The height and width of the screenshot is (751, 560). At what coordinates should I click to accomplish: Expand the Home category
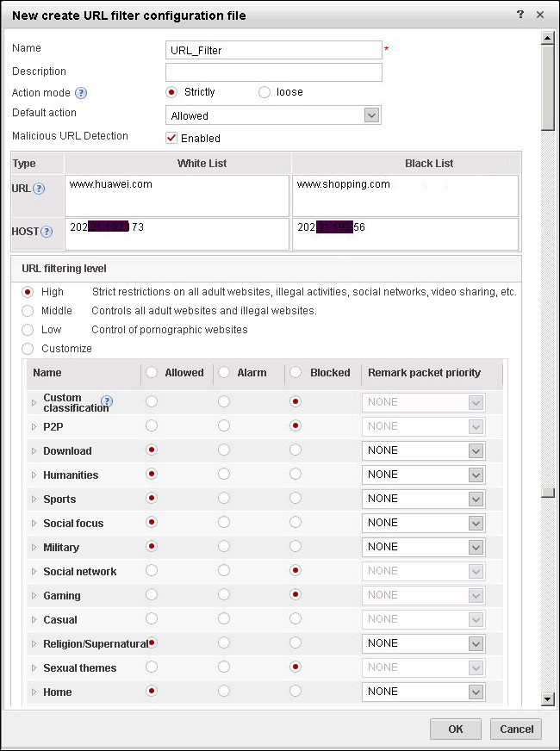34,692
